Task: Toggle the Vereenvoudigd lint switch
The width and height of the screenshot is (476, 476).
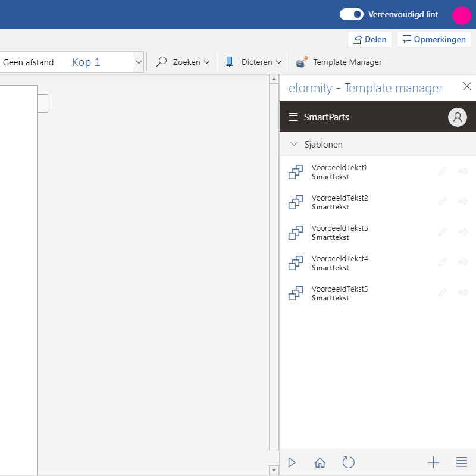Action: tap(351, 14)
